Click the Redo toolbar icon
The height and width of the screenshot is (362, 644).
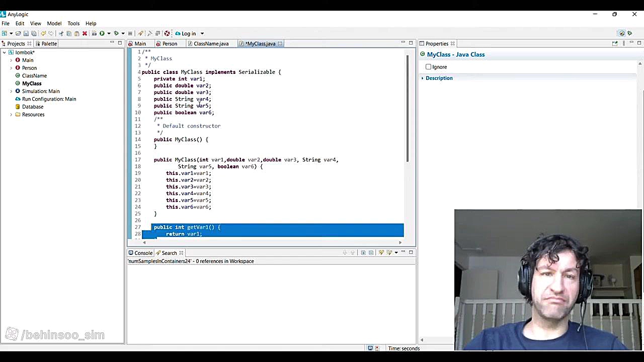coord(51,34)
